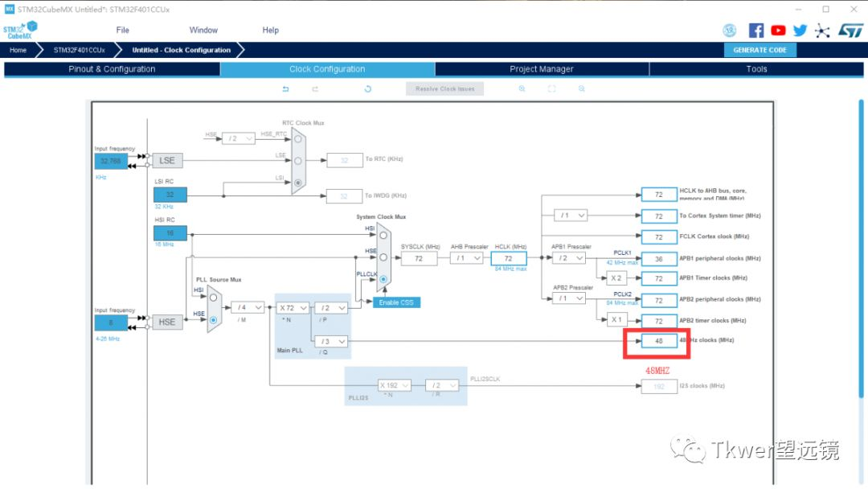Select HSI in PLL Source Mux

213,298
